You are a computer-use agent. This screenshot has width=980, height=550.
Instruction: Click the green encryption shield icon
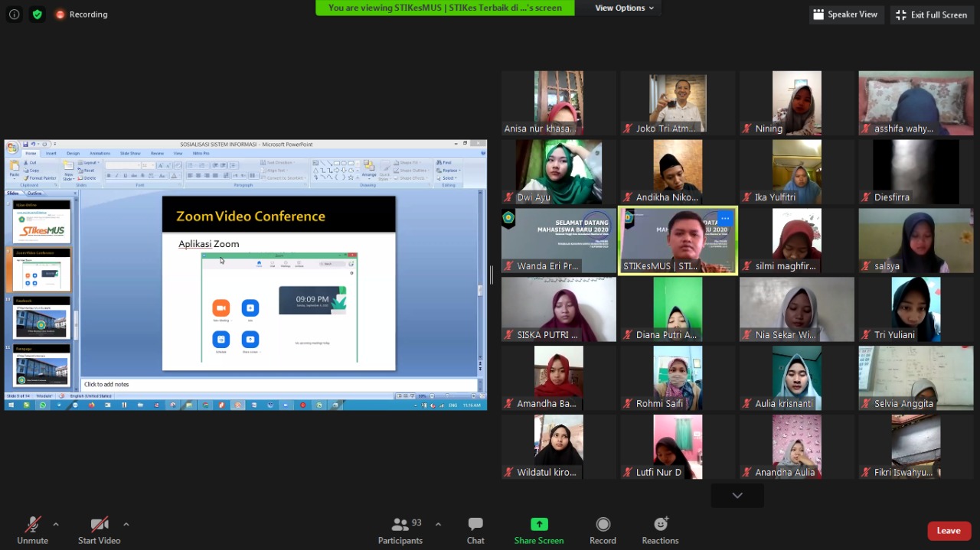[x=38, y=15]
